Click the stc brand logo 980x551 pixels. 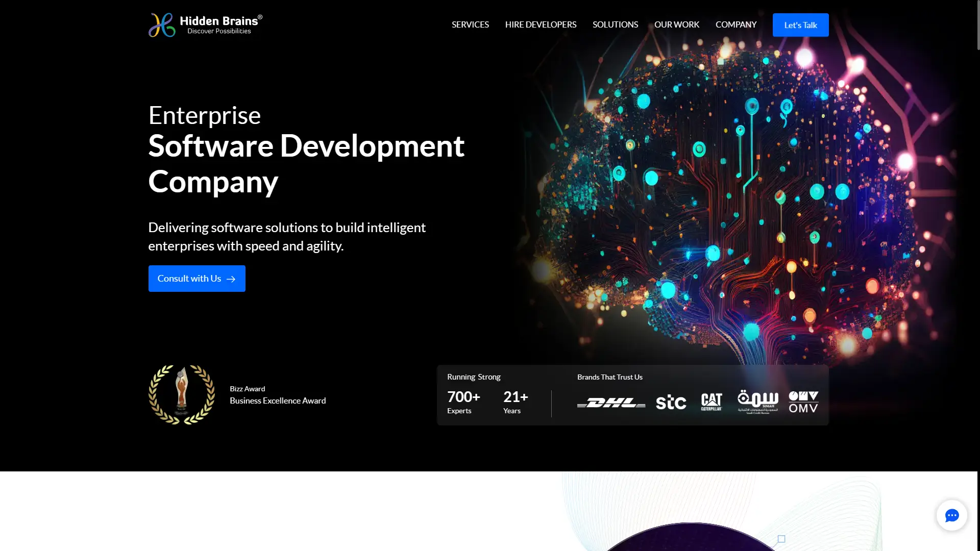[671, 403]
